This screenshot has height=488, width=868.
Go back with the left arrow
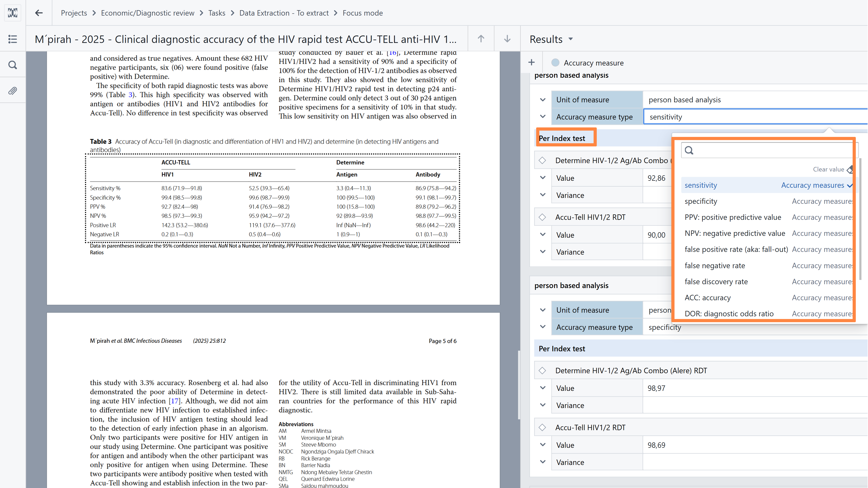pos(39,13)
